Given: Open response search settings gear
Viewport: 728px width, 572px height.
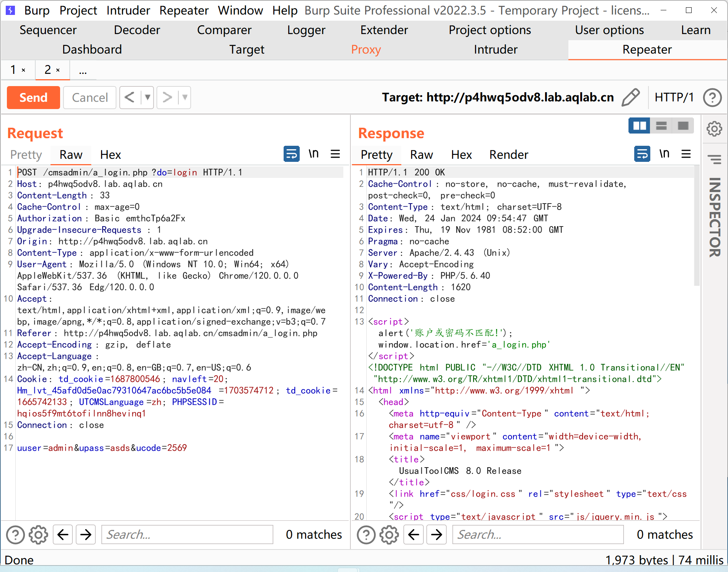Looking at the screenshot, I should [x=389, y=535].
